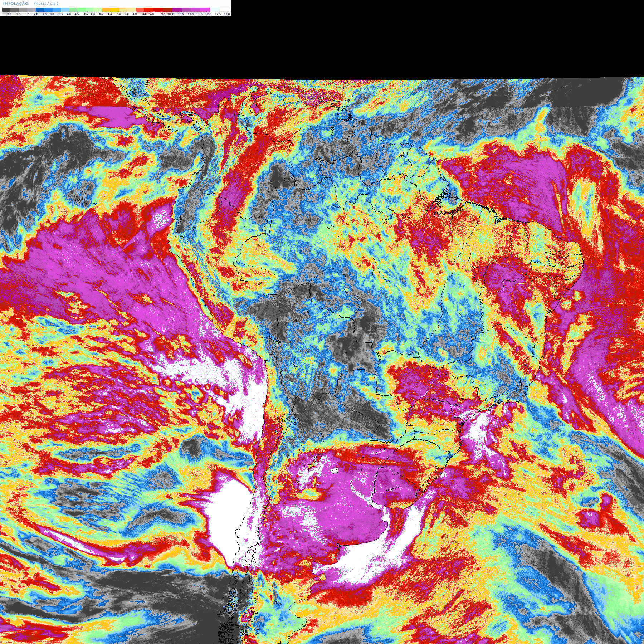Click the 9.5 scale label
Screen dimensions: 644x644
coord(163,14)
